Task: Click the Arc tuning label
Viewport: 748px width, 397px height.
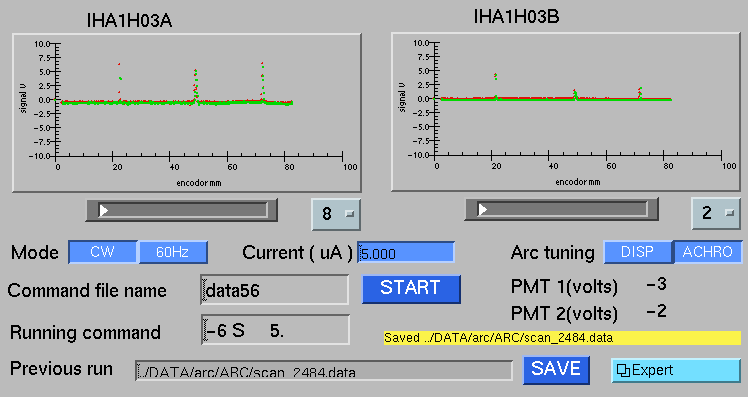Action: coord(553,252)
